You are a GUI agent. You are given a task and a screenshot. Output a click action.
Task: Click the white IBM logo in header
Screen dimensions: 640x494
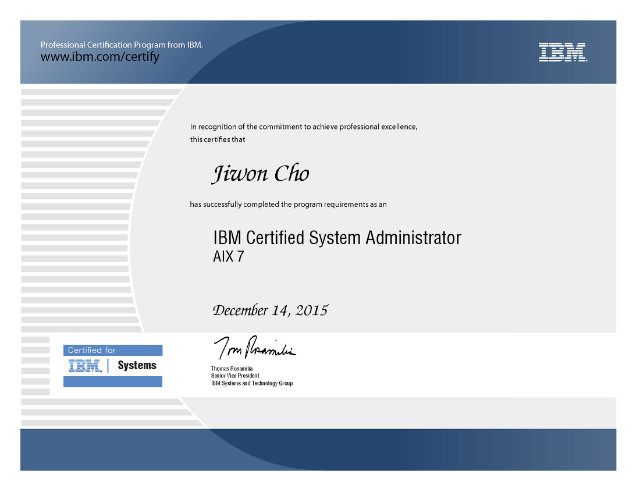point(563,52)
